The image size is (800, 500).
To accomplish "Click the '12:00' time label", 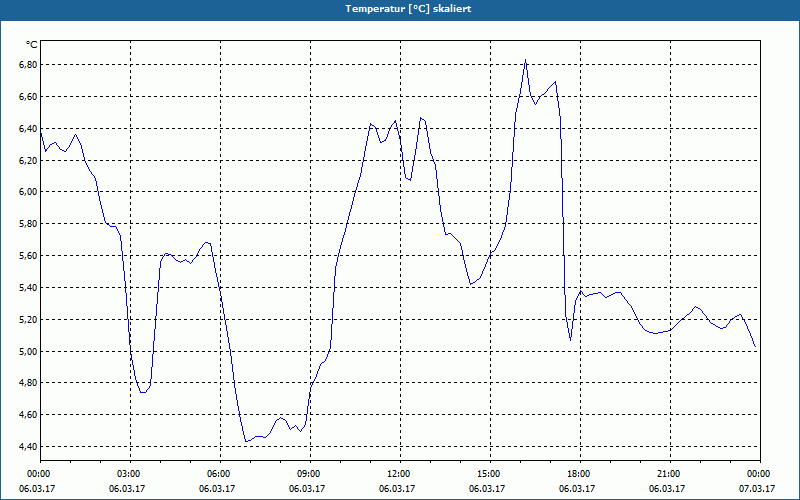I will click(397, 474).
